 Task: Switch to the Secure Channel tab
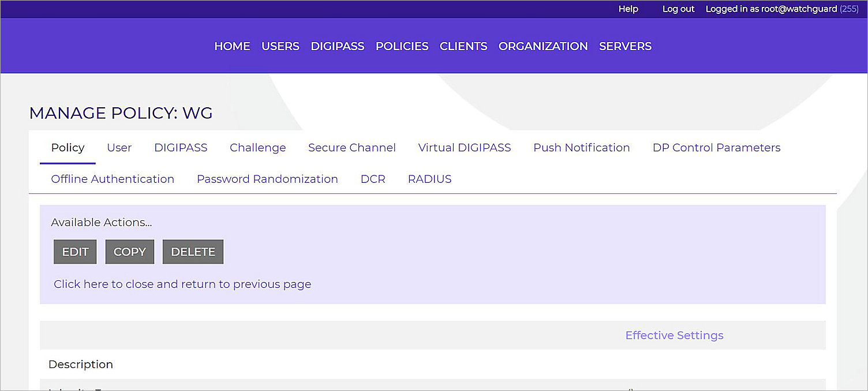tap(351, 148)
